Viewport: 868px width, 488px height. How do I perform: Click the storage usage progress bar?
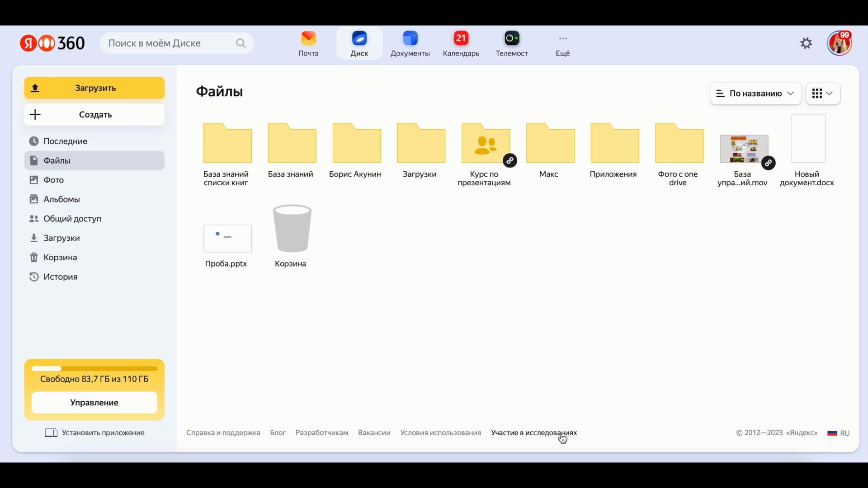[94, 369]
